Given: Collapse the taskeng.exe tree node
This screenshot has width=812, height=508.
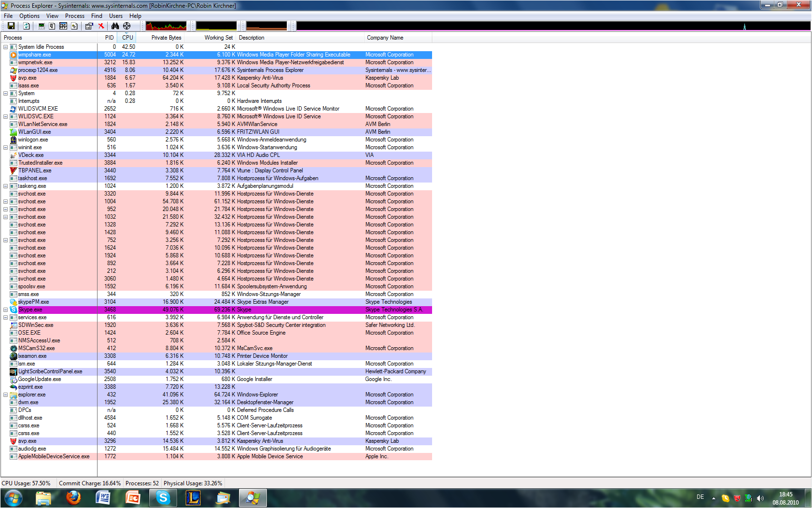Looking at the screenshot, I should coord(6,186).
